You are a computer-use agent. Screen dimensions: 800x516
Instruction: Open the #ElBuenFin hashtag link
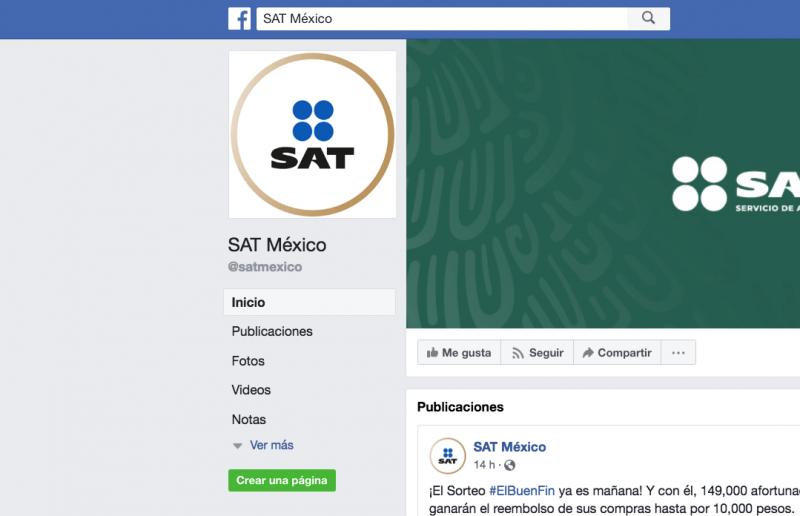[x=521, y=491]
